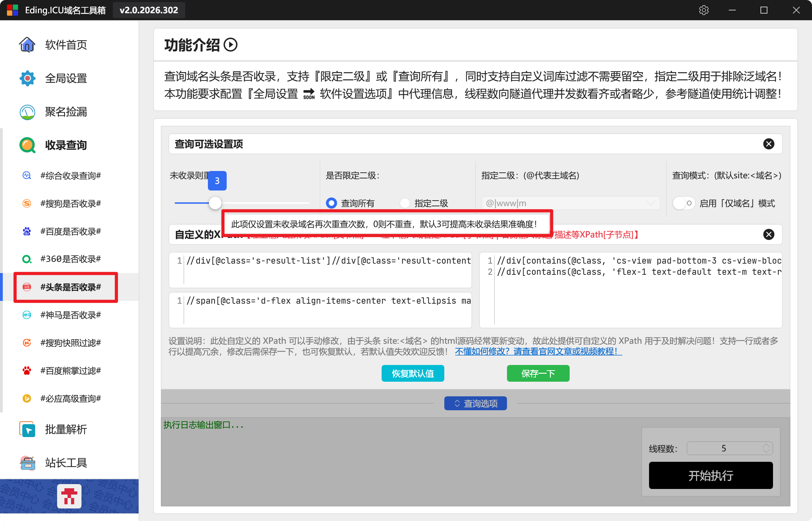Viewport: 812px width, 521px height.
Task: Click the 恢复默认值 button
Action: pyautogui.click(x=413, y=373)
